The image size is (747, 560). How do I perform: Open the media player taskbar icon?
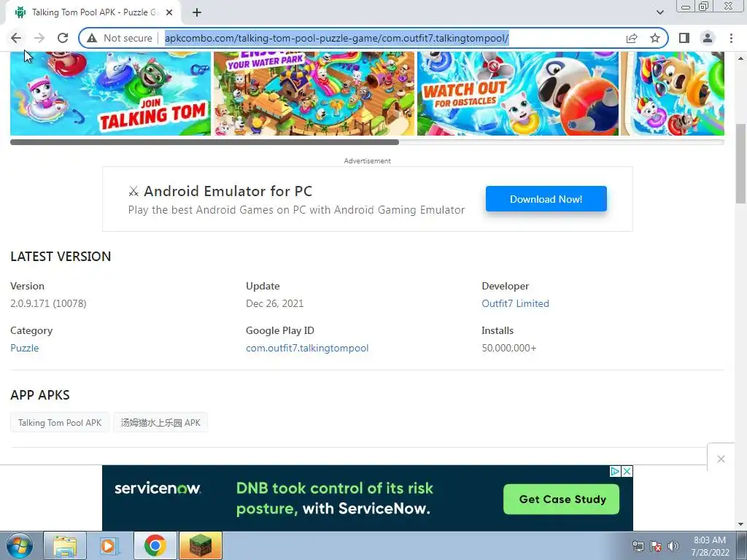pos(109,546)
